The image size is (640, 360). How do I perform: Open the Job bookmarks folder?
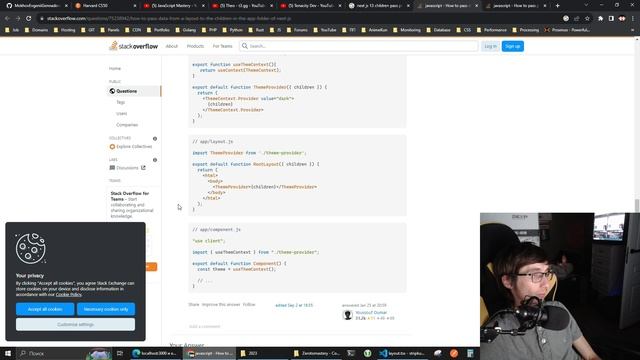[12, 30]
